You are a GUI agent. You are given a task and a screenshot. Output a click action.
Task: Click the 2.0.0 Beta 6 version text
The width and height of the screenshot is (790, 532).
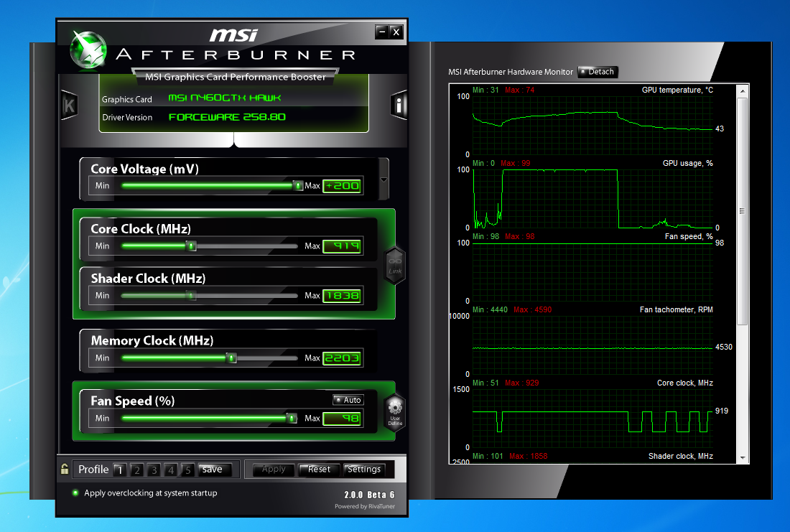[x=369, y=495]
